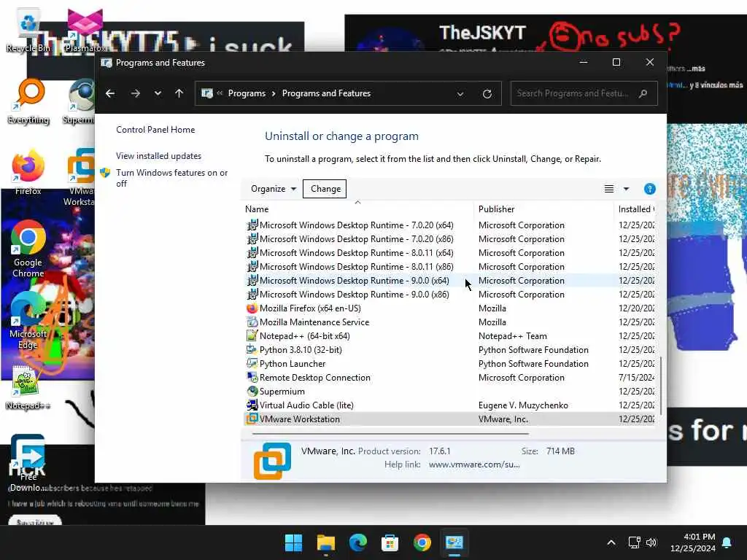Open the help question mark icon

[650, 189]
